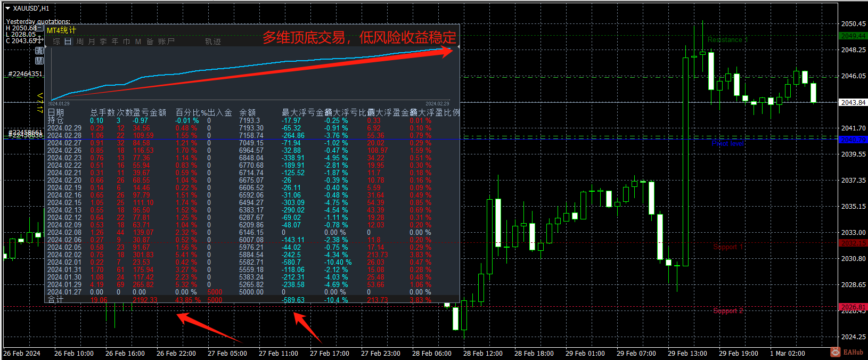Open the 年 (yearly) tab

pyautogui.click(x=115, y=42)
